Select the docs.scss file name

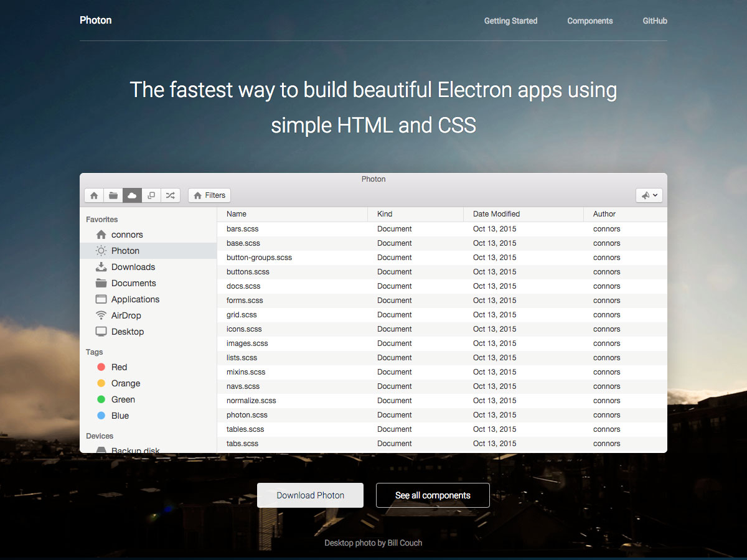(x=243, y=286)
